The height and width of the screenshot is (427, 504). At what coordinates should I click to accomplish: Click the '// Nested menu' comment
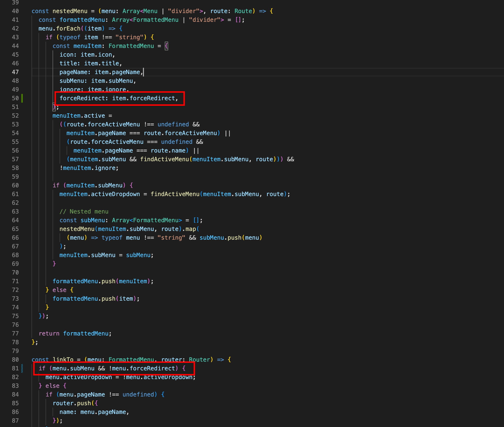point(84,212)
